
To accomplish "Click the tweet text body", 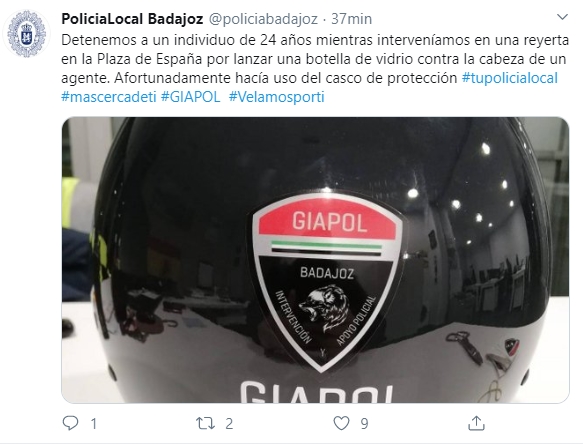I will click(315, 69).
